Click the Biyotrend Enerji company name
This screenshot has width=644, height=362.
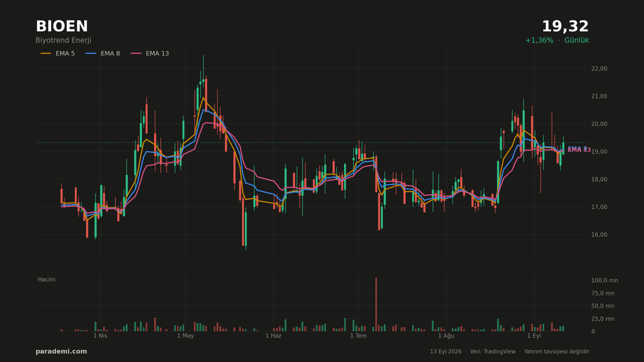click(63, 41)
